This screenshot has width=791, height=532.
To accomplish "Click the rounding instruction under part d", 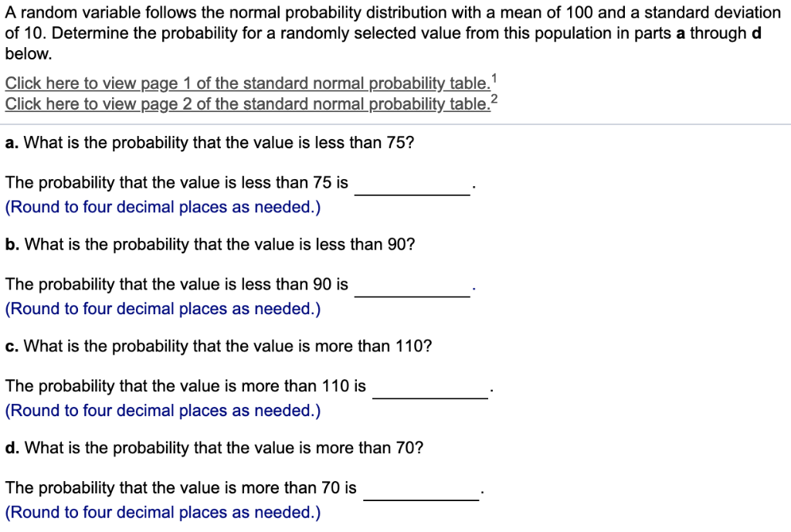I will 162,512.
